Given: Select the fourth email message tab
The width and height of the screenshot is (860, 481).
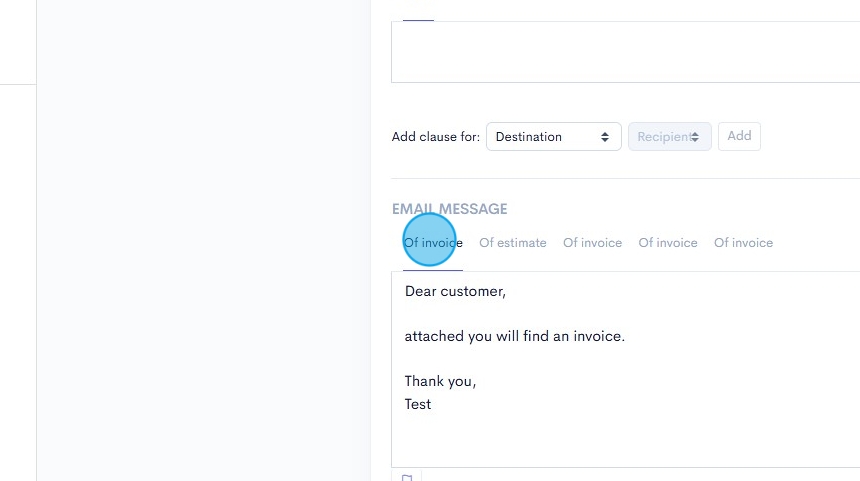Looking at the screenshot, I should (x=668, y=243).
